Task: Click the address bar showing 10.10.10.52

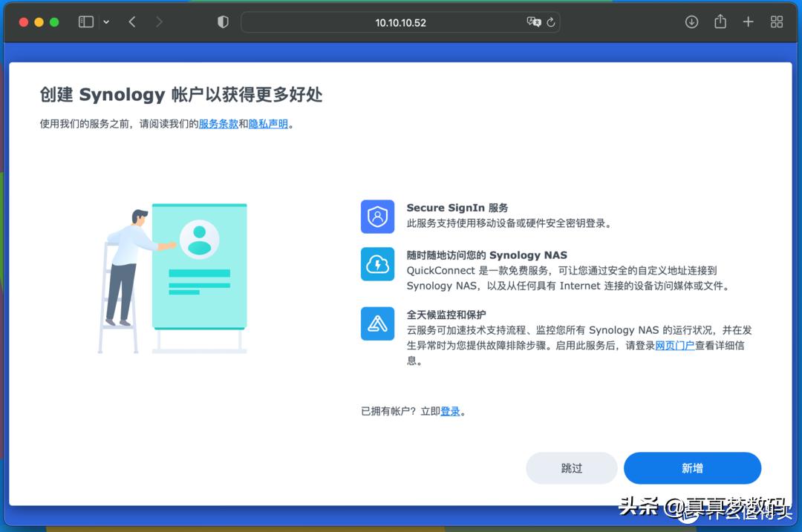Action: pos(400,22)
